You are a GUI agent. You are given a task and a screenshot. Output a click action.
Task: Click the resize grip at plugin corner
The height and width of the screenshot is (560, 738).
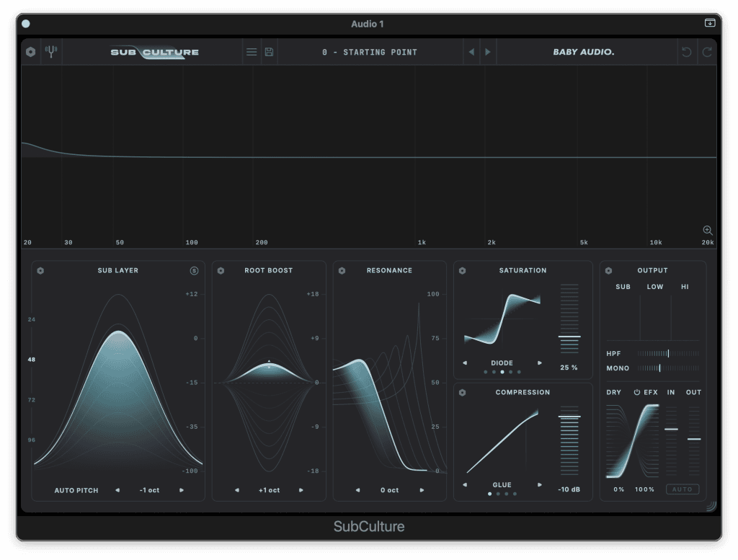tap(711, 506)
